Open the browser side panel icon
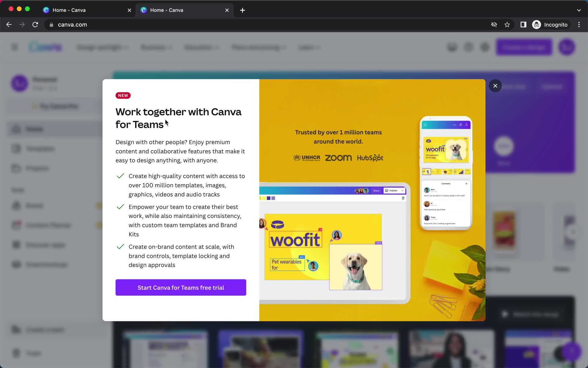Viewport: 588px width, 368px height. coord(523,25)
